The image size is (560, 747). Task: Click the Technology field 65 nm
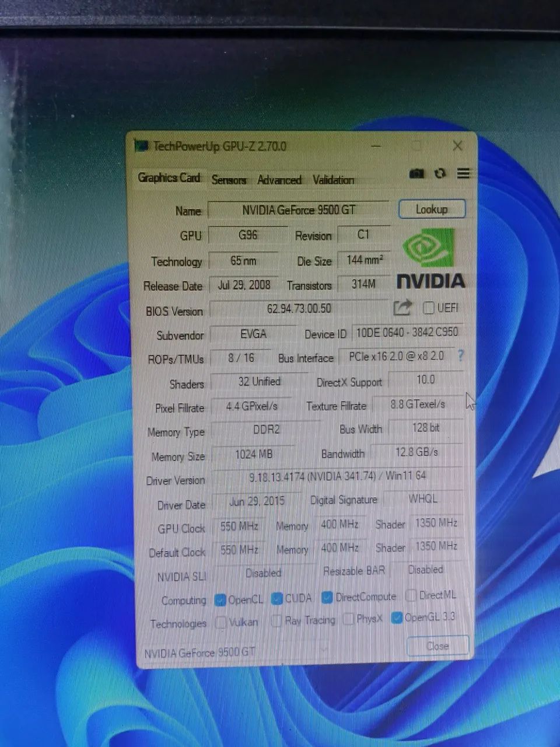pos(243,260)
